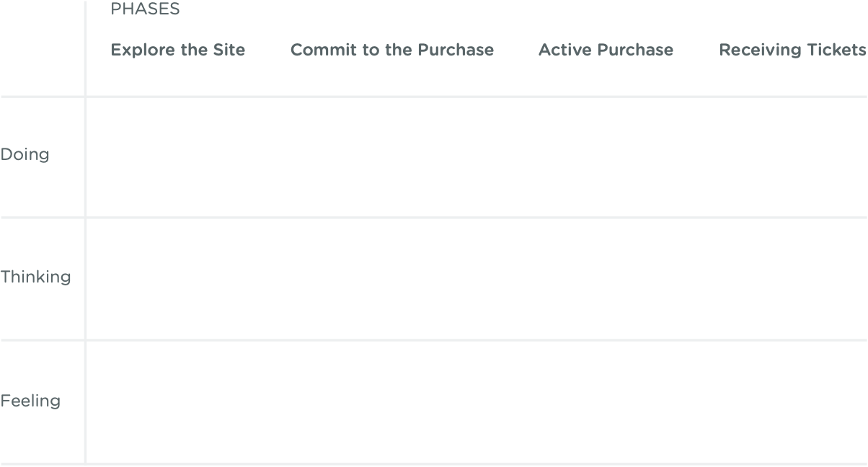
Task: Click Doing cell under Receiving Tickets
Action: tap(792, 157)
